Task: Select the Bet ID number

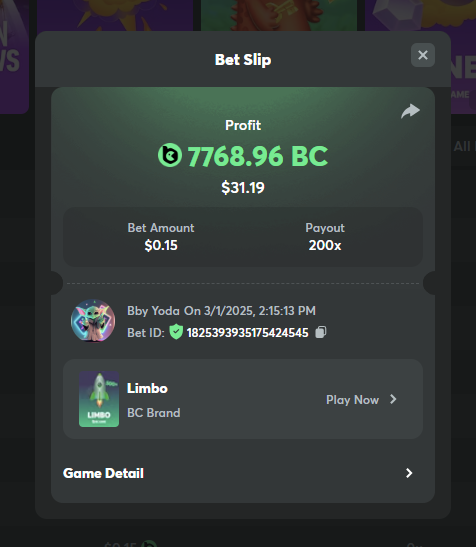Action: click(247, 333)
